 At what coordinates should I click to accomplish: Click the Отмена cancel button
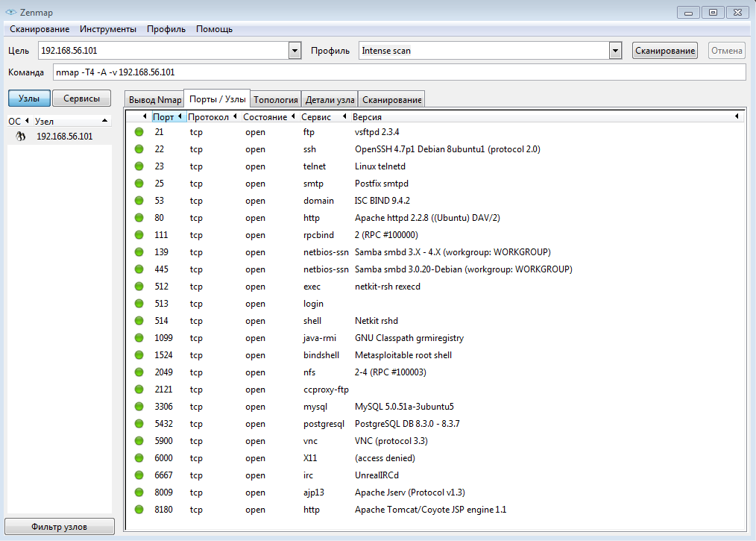(727, 50)
